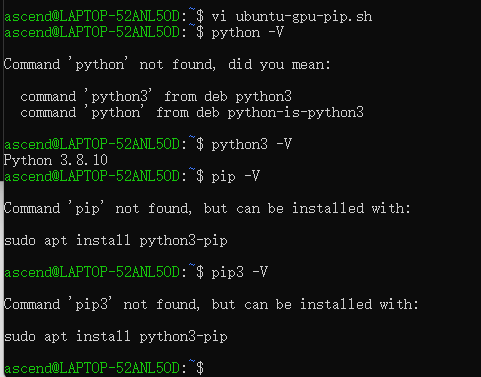Place cursor at final empty shell prompt
This screenshot has width=481, height=377.
[x=208, y=368]
